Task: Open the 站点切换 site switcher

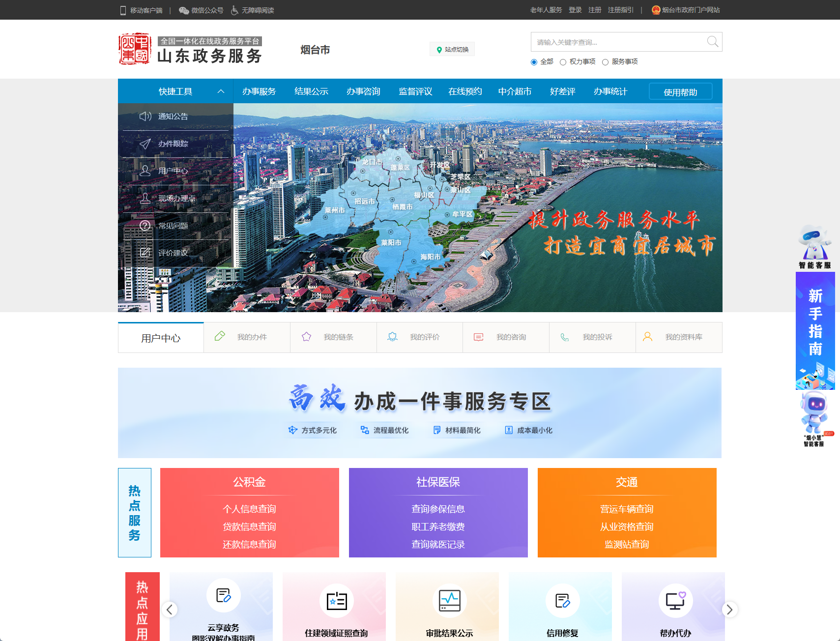Action: pyautogui.click(x=451, y=49)
